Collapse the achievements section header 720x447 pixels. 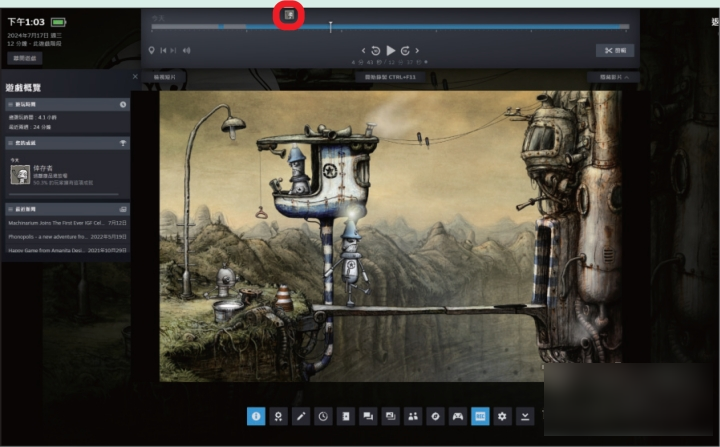pos(67,143)
